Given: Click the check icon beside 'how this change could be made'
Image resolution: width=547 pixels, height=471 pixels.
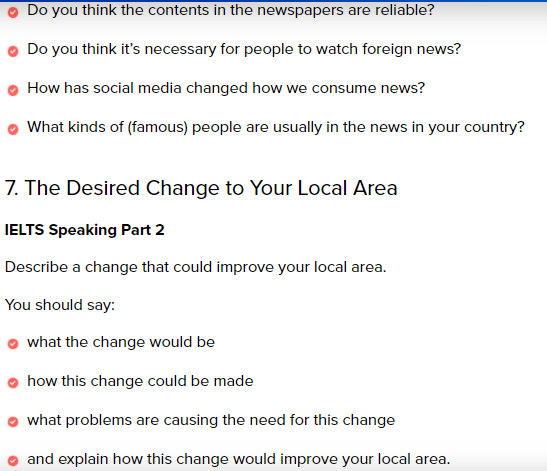Looking at the screenshot, I should (x=13, y=383).
